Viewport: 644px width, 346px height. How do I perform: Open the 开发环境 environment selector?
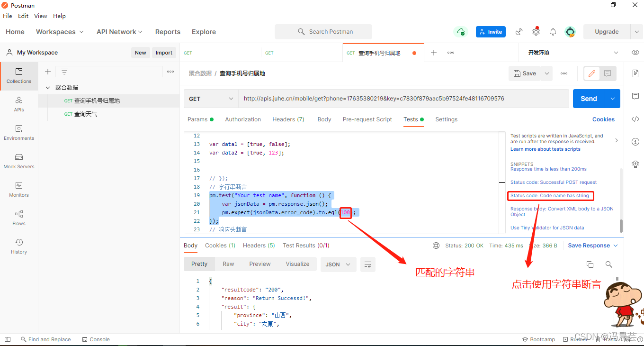pos(573,53)
